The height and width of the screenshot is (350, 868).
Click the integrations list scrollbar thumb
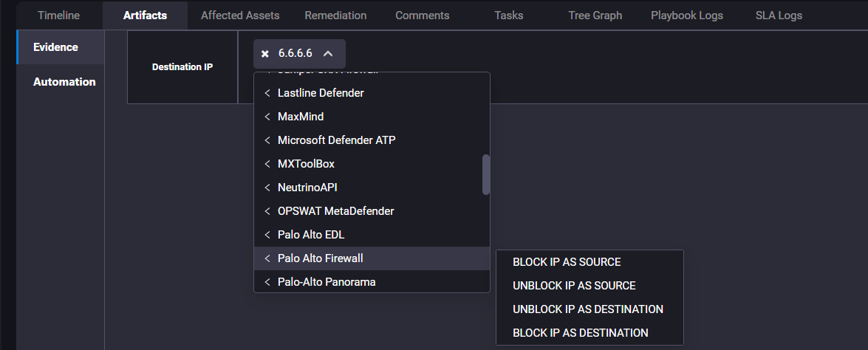click(486, 175)
